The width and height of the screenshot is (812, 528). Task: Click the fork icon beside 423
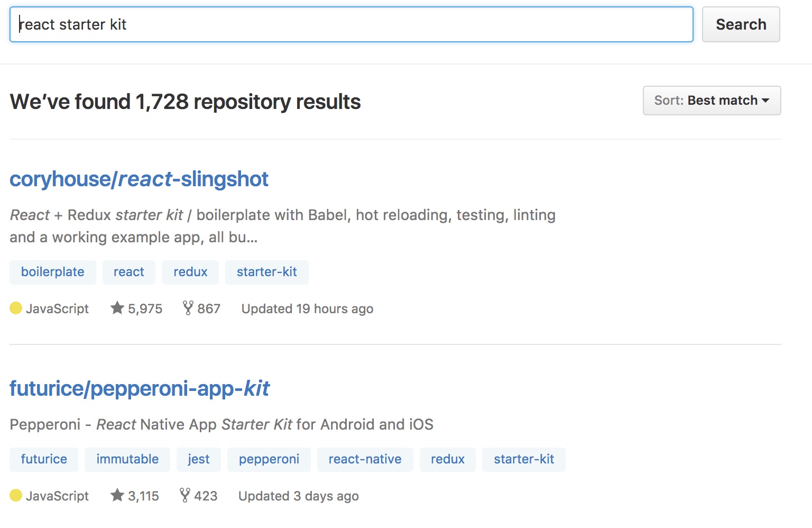(x=184, y=495)
